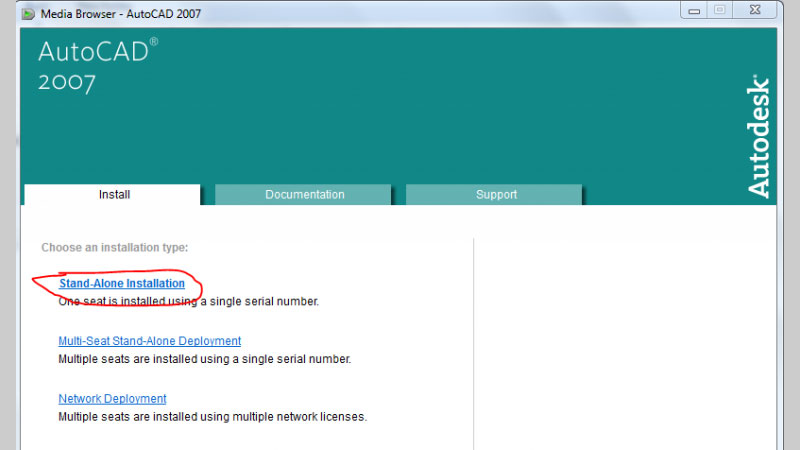The image size is (800, 450).
Task: Click the disabled maximize button
Action: [x=719, y=9]
